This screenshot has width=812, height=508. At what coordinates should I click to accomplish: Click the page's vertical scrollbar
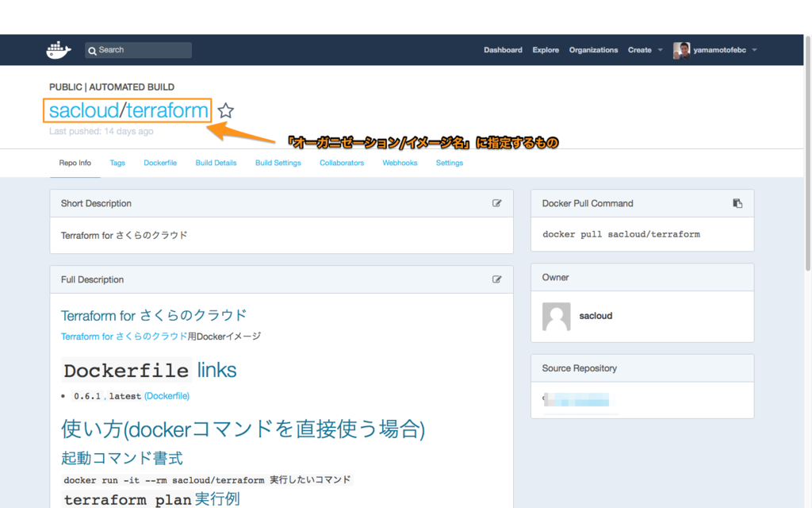tap(808, 153)
